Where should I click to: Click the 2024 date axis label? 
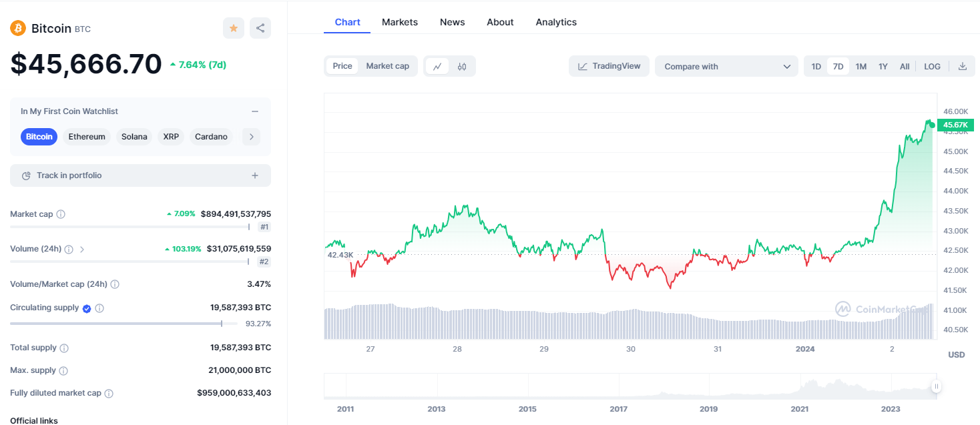click(x=805, y=349)
